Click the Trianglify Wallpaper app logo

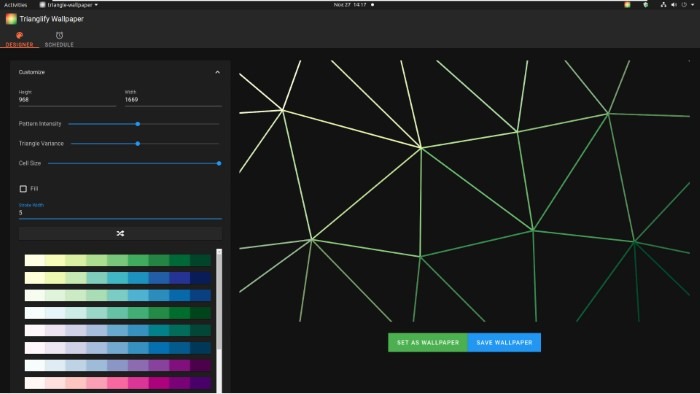[x=11, y=19]
